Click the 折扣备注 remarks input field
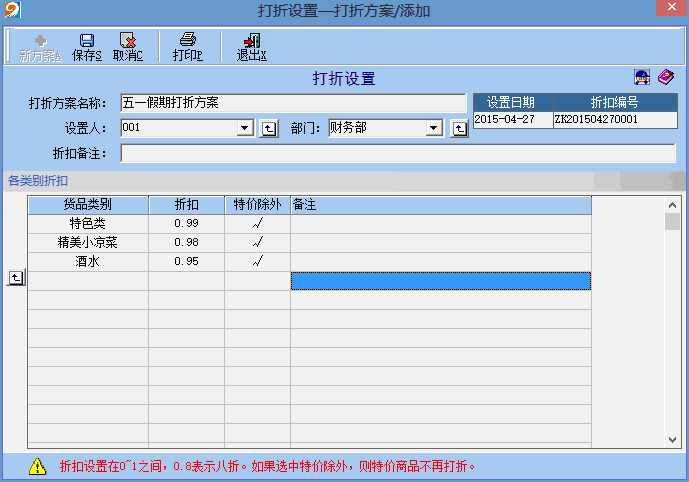This screenshot has width=689, height=482. (x=397, y=153)
